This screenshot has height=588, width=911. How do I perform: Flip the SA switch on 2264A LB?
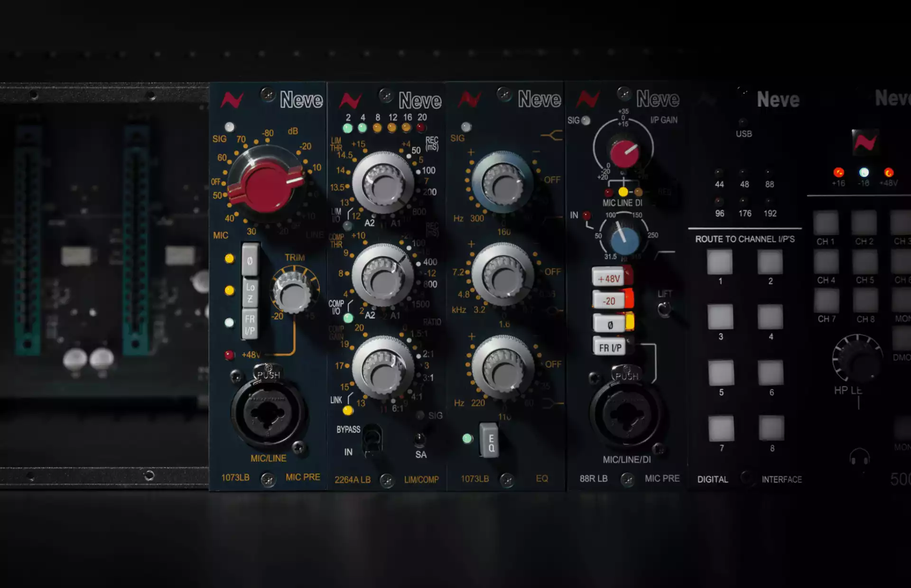coord(419,439)
